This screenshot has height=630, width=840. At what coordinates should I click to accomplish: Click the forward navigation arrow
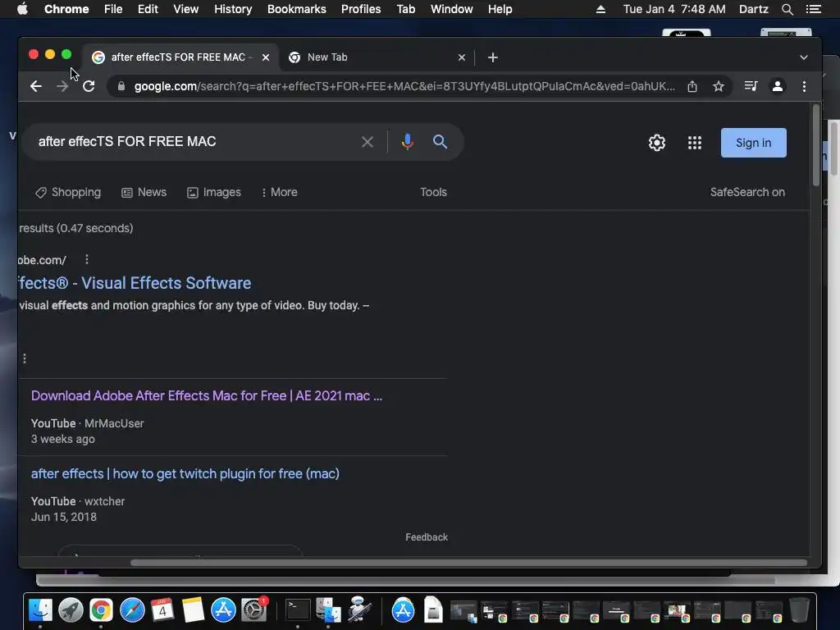coord(62,86)
